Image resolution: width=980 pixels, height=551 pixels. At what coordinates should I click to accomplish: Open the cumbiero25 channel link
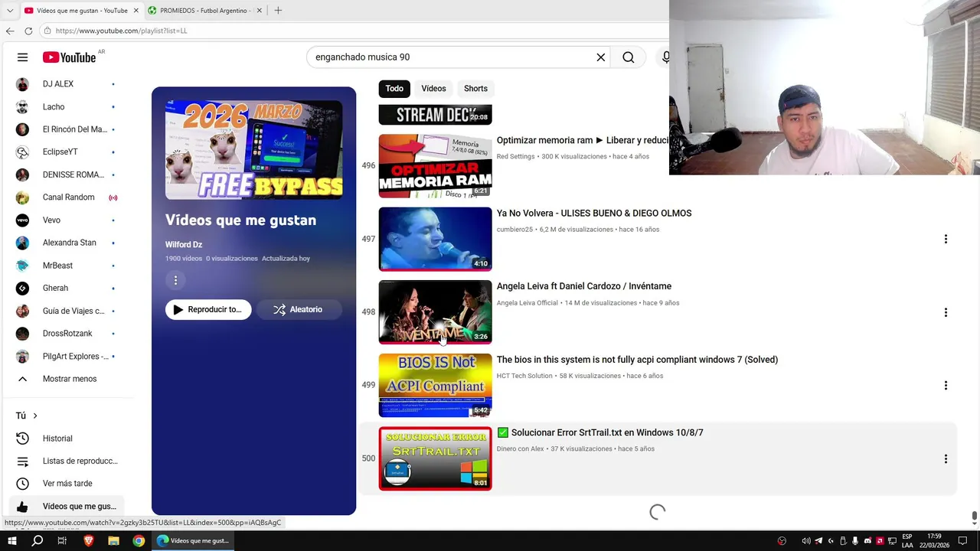(x=514, y=230)
